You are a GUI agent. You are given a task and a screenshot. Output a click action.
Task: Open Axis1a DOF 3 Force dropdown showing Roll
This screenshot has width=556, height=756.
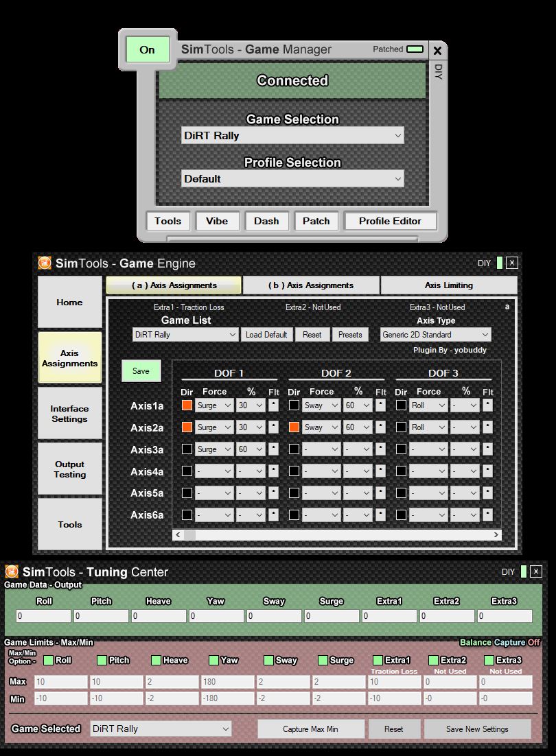click(x=428, y=405)
